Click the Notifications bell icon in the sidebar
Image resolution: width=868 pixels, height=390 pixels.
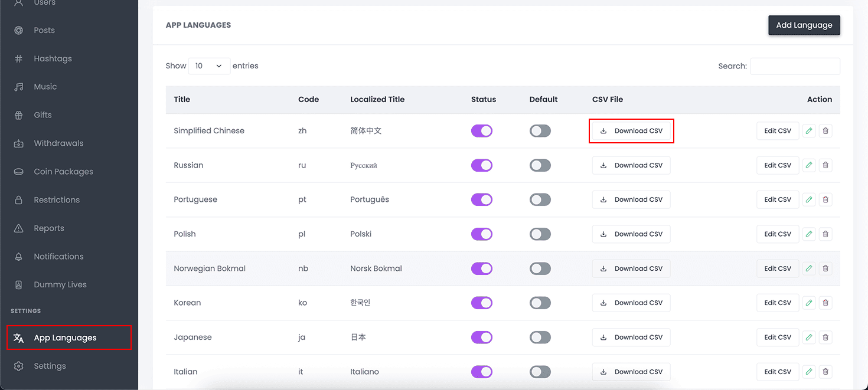pos(19,257)
